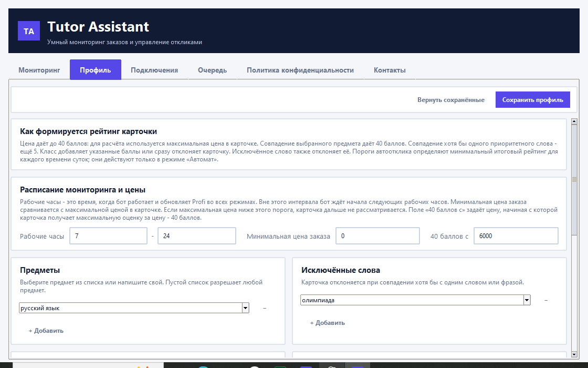
Task: Click the heading Как формируется рейтинг карточки
Action: click(89, 131)
